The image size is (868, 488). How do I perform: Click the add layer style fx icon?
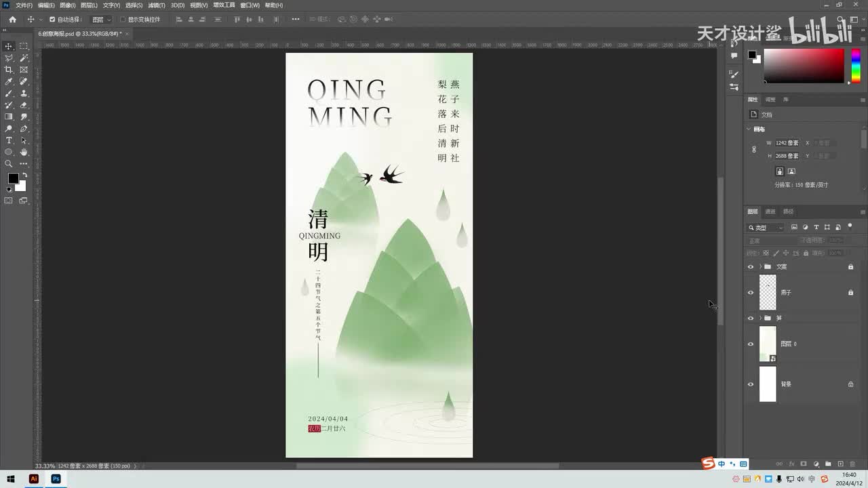792,464
